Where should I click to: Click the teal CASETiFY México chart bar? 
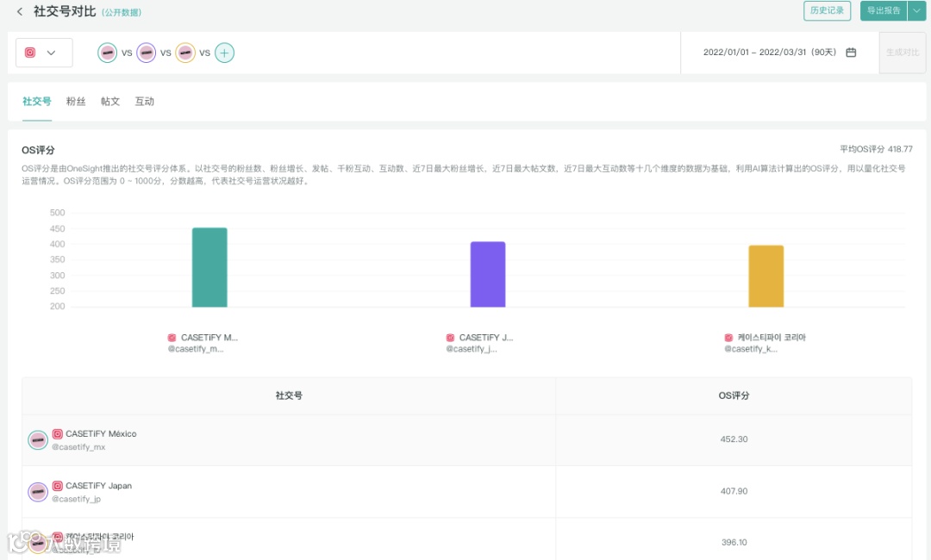(x=209, y=268)
